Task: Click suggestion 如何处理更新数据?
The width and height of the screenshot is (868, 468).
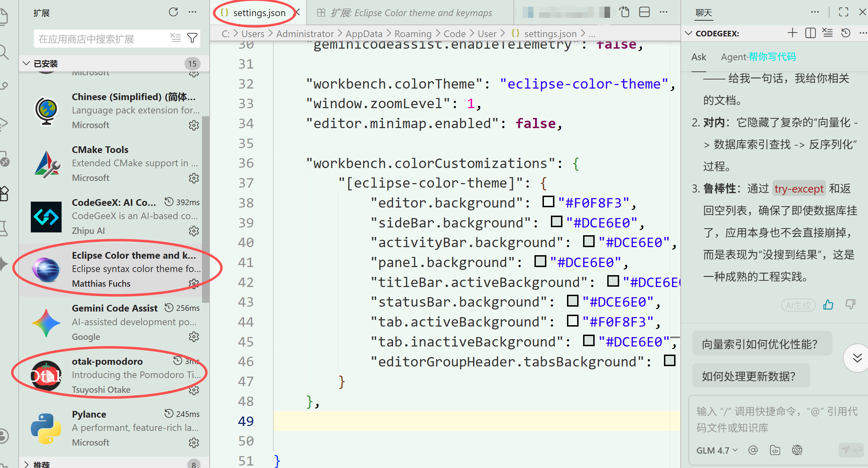Action: pyautogui.click(x=749, y=376)
